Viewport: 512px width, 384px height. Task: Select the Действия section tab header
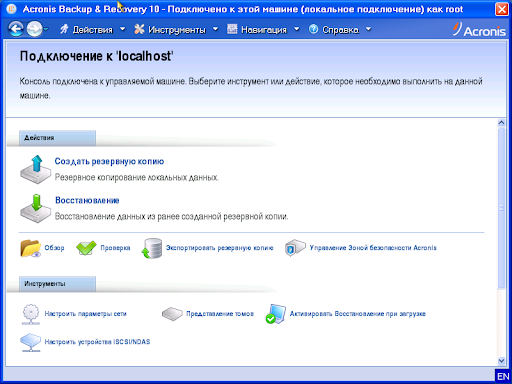click(x=57, y=138)
